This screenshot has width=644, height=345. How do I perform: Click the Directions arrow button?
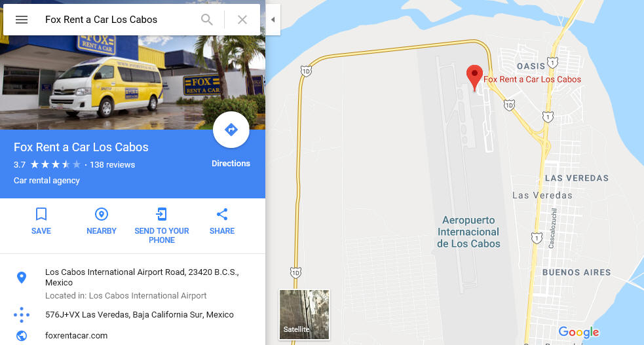click(231, 130)
